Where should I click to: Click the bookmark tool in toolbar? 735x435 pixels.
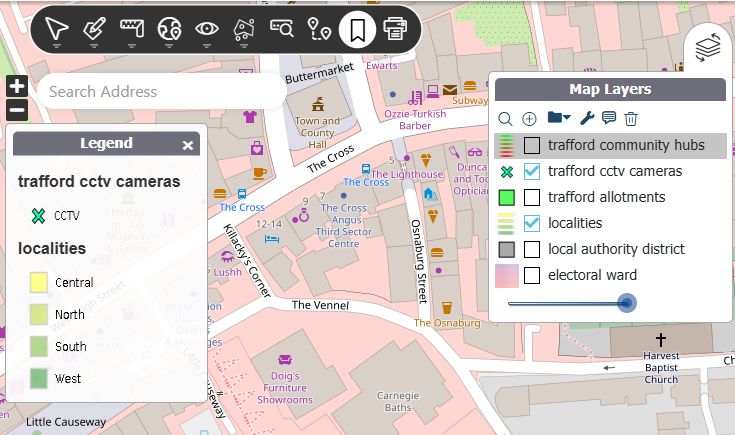click(357, 29)
